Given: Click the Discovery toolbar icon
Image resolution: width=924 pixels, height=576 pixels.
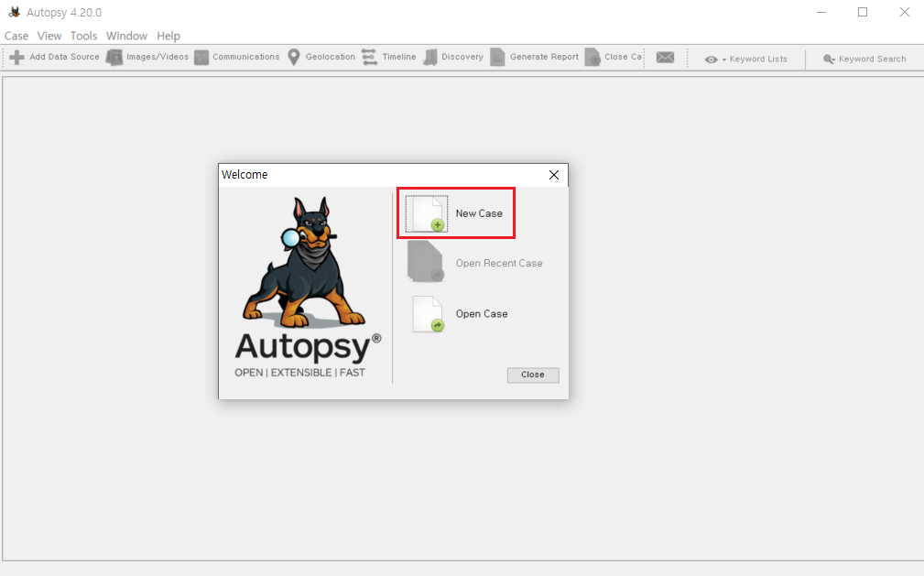Looking at the screenshot, I should coord(430,57).
